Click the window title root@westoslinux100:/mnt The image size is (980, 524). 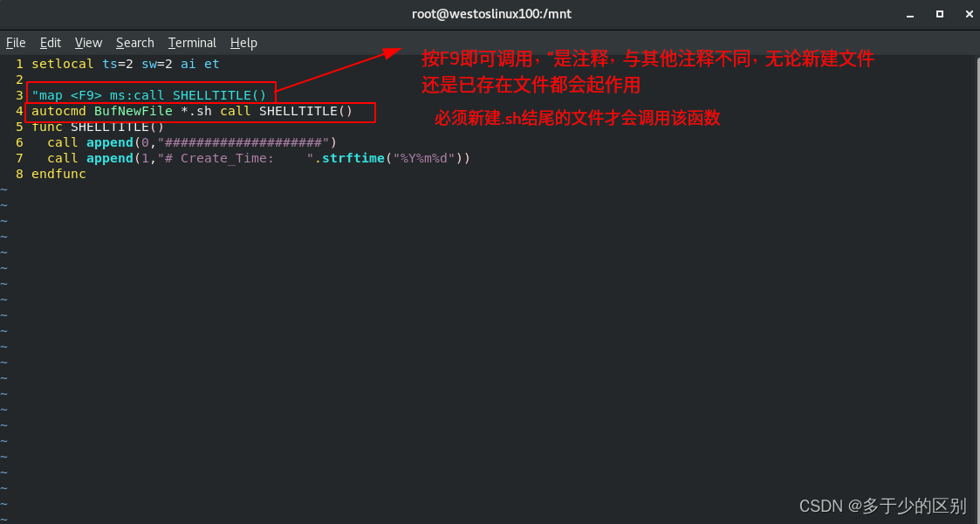pyautogui.click(x=491, y=14)
